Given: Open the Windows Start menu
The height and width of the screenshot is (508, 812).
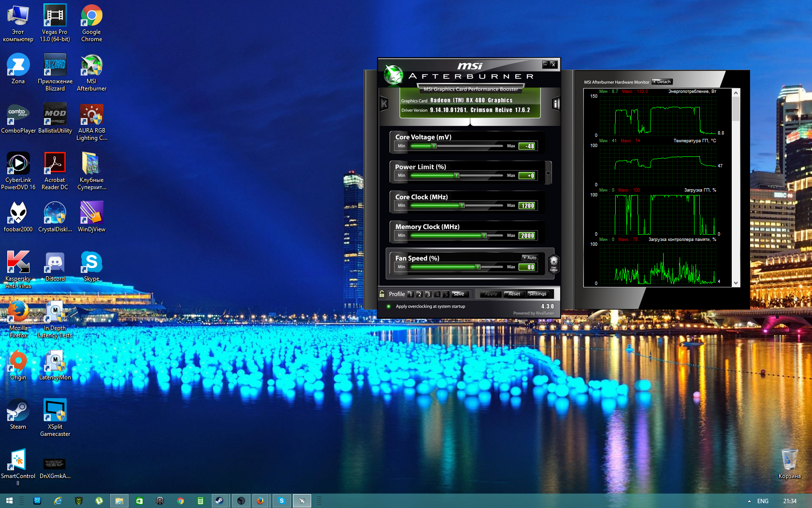Looking at the screenshot, I should (9, 501).
